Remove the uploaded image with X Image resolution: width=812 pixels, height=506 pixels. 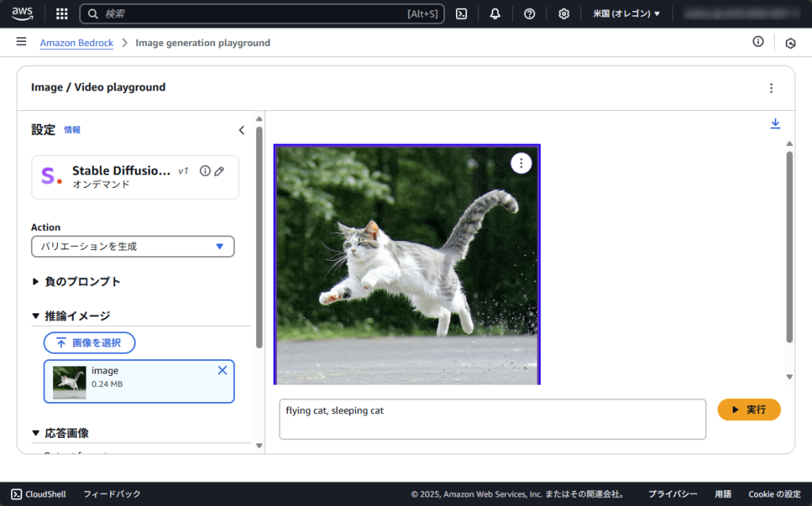[222, 370]
